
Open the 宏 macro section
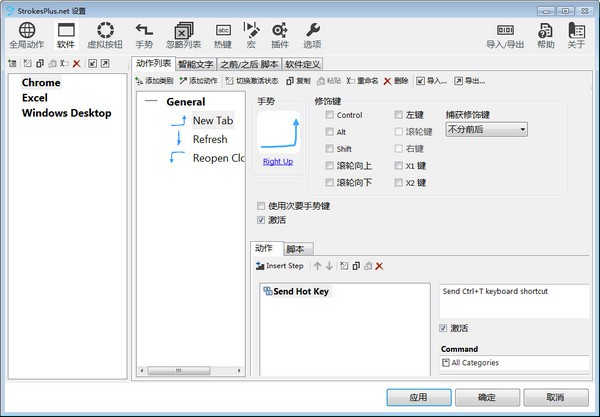point(251,36)
